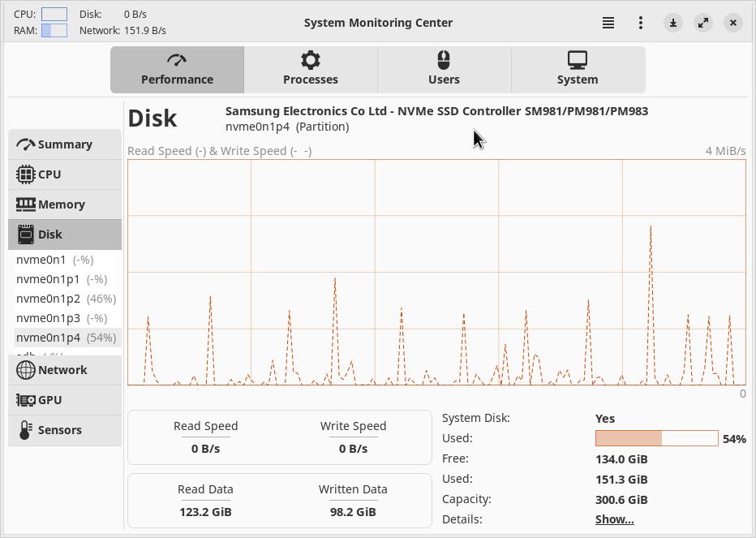
Task: Select the nvme0n1p2 partition entry
Action: (65, 299)
